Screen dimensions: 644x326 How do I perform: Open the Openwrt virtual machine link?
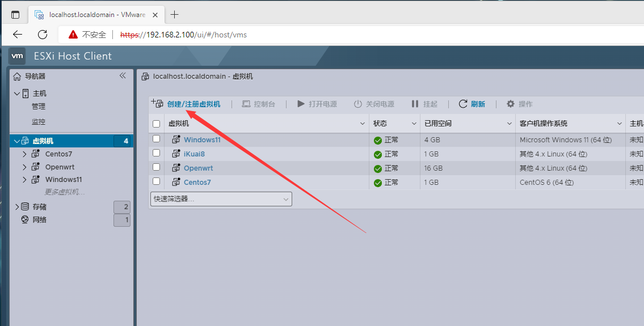(198, 168)
